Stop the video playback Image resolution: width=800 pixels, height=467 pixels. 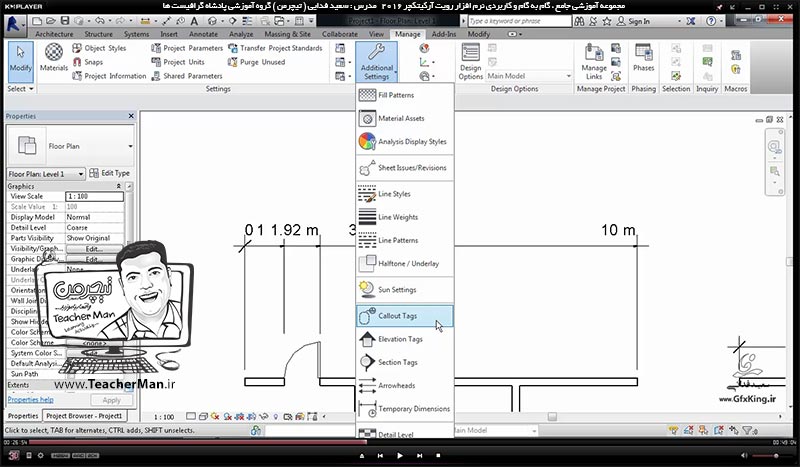[438, 455]
